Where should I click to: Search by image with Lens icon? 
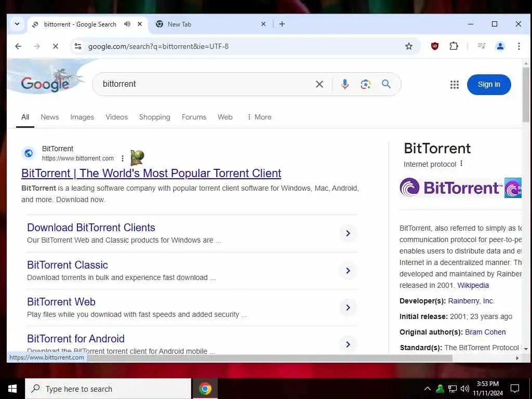click(x=365, y=84)
